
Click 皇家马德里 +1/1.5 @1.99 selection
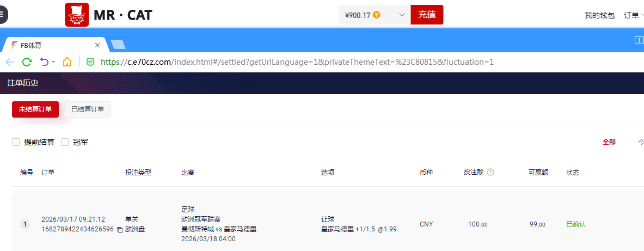pos(359,229)
